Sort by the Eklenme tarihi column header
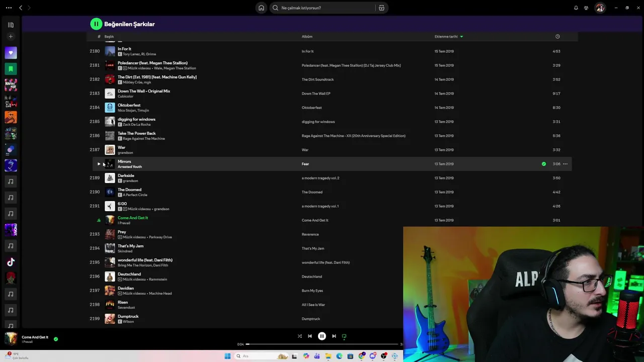 click(446, 36)
